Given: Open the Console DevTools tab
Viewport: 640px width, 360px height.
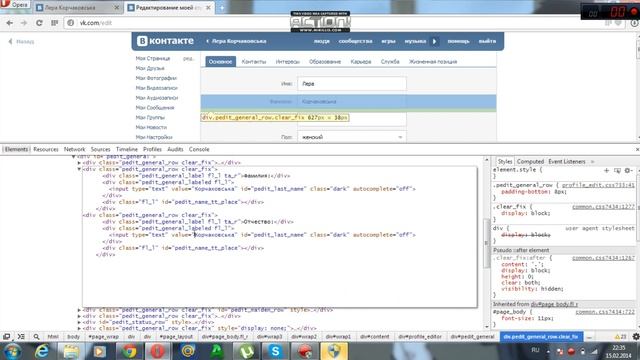Looking at the screenshot, I should [199, 149].
